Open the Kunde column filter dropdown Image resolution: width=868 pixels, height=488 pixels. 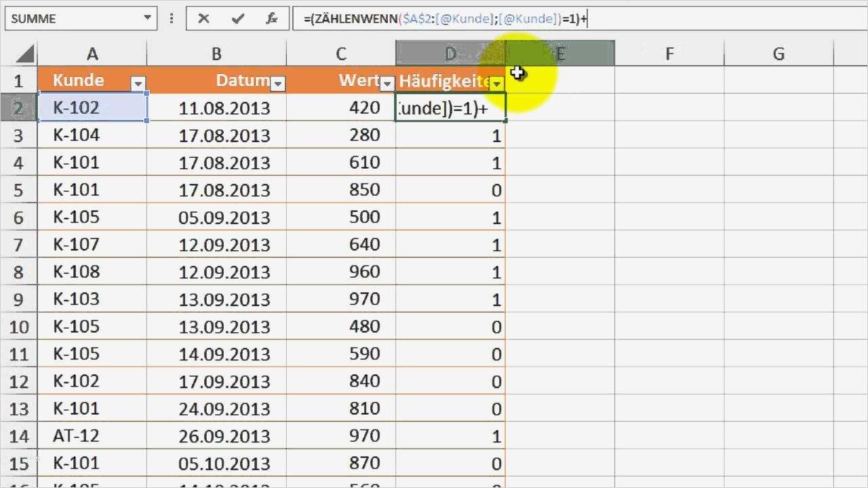pyautogui.click(x=139, y=84)
